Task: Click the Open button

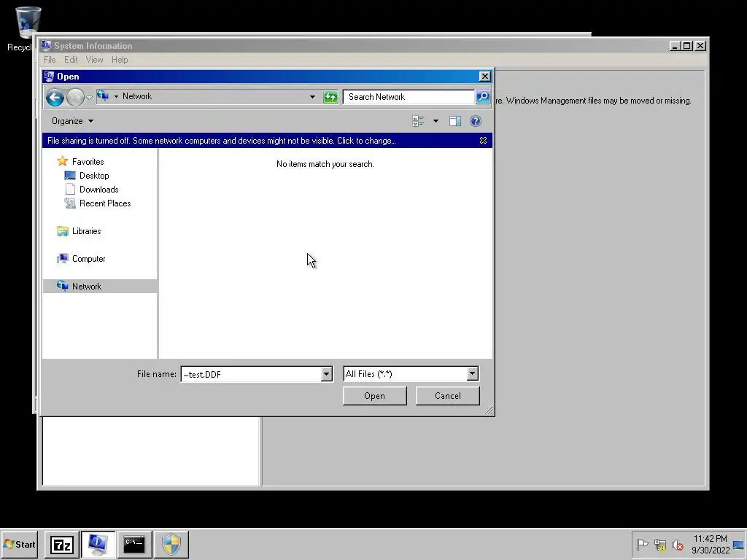Action: (374, 396)
